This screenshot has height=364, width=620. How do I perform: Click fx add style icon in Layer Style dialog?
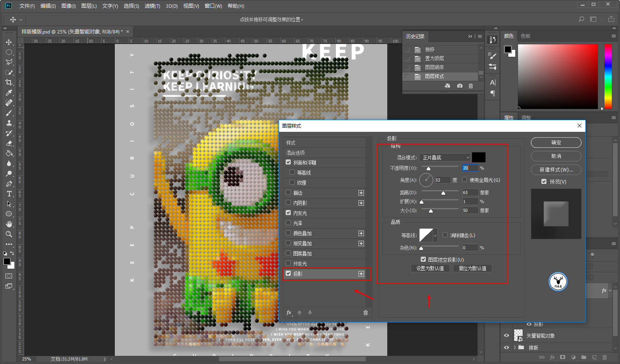pos(289,313)
